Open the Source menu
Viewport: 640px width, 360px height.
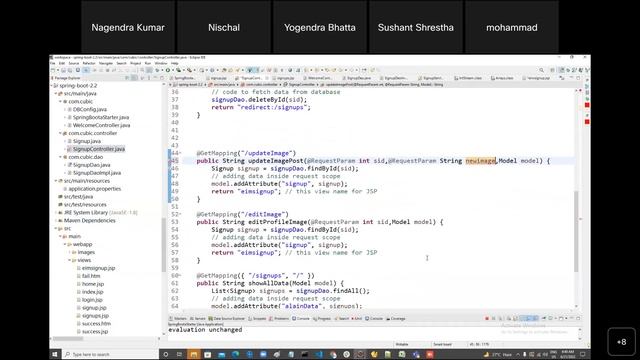click(x=74, y=64)
